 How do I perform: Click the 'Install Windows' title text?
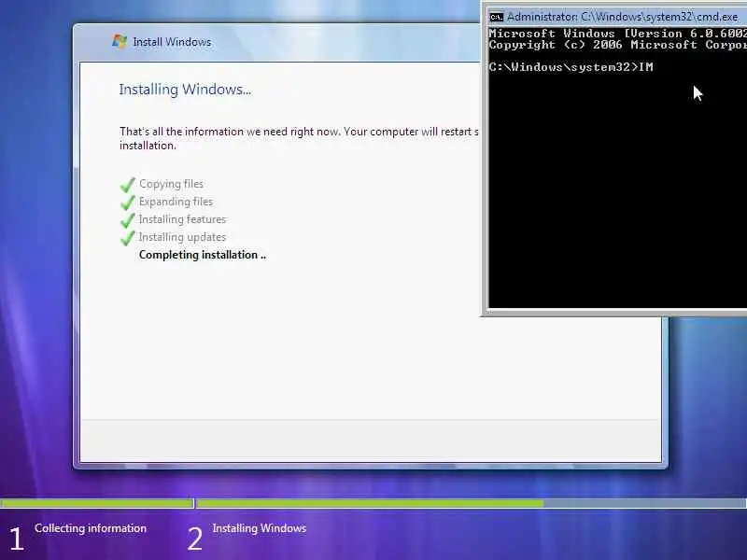[172, 42]
